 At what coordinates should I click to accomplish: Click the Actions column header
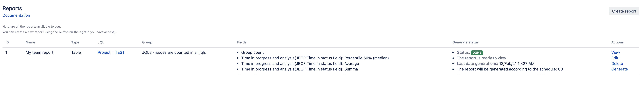tap(617, 42)
